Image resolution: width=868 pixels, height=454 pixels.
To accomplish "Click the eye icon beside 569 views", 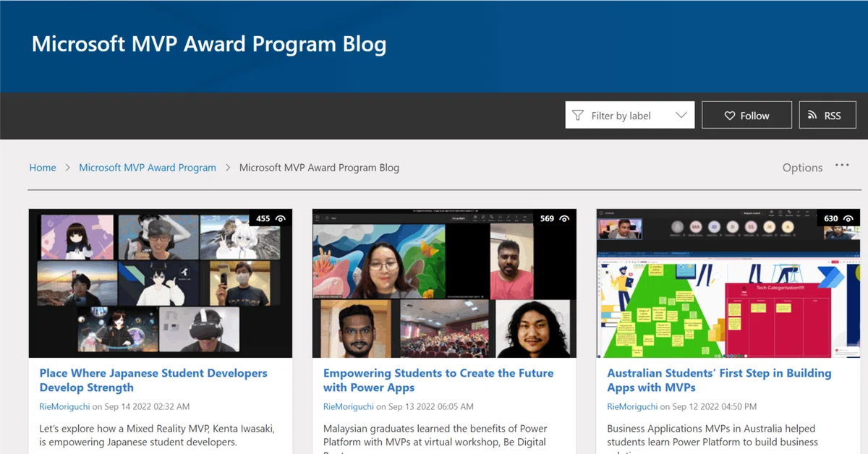I will tap(564, 218).
